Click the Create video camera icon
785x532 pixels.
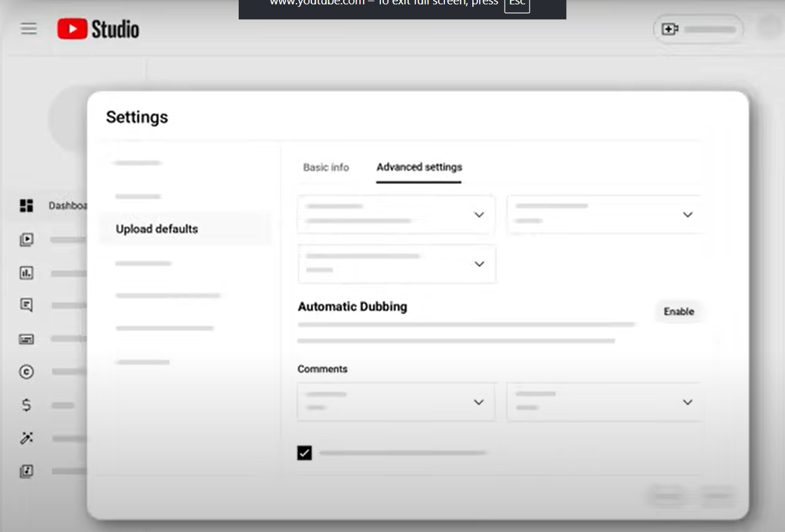(x=669, y=29)
